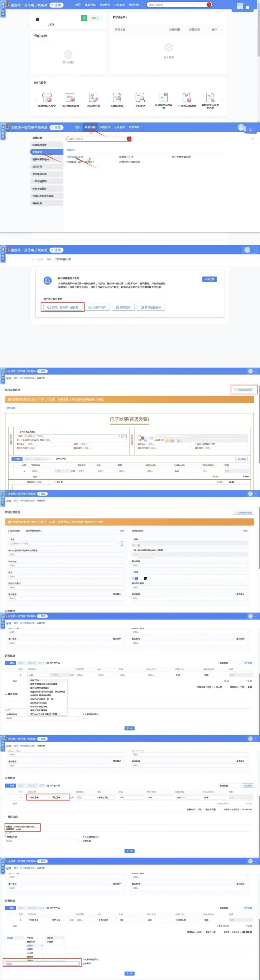Click the blue 申请代开 button

coord(209,279)
